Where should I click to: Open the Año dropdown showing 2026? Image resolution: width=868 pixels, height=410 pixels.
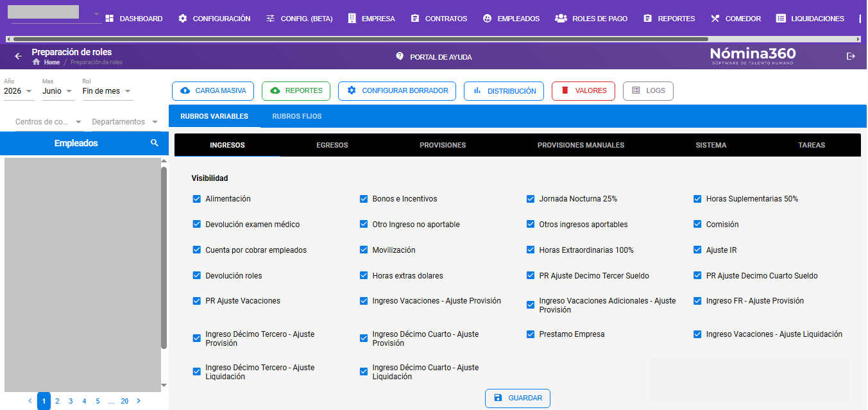[x=19, y=91]
